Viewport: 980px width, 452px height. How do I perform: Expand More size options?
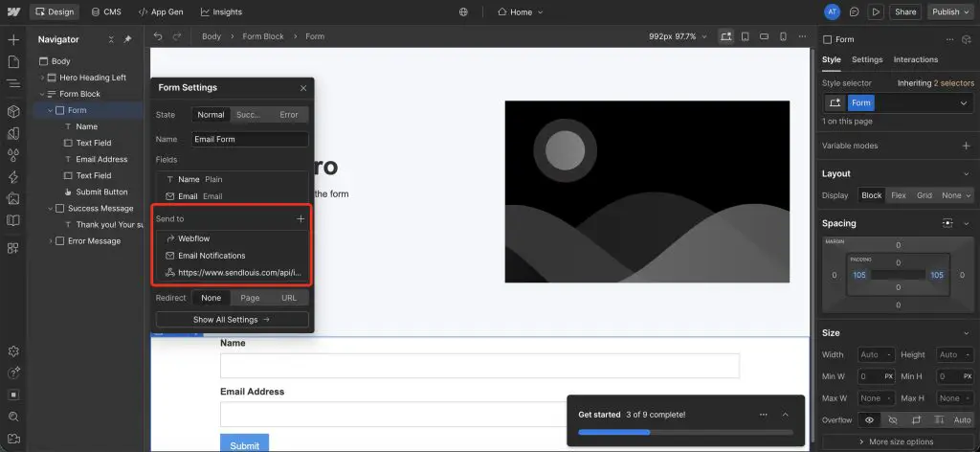[x=896, y=441]
